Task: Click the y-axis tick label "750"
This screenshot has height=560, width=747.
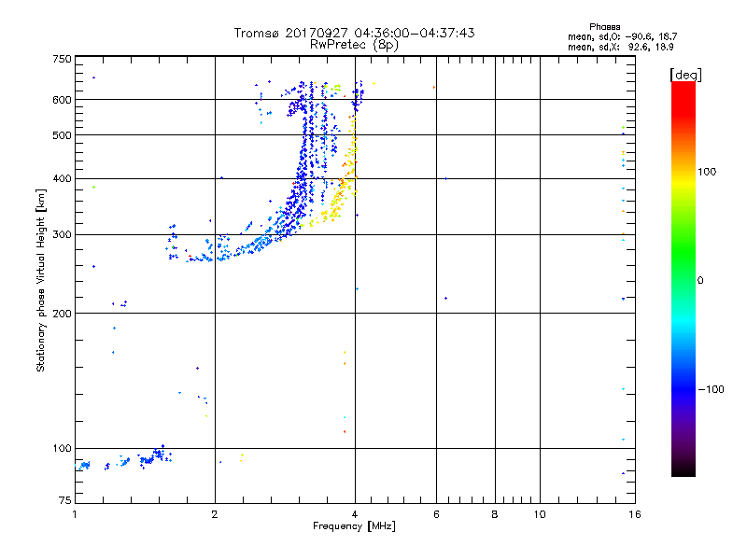Action: pos(62,59)
